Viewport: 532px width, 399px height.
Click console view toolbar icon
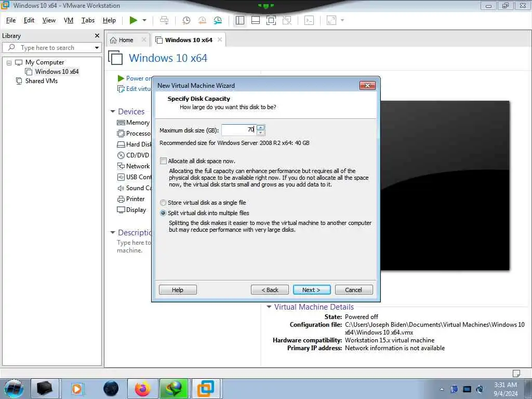tap(309, 20)
